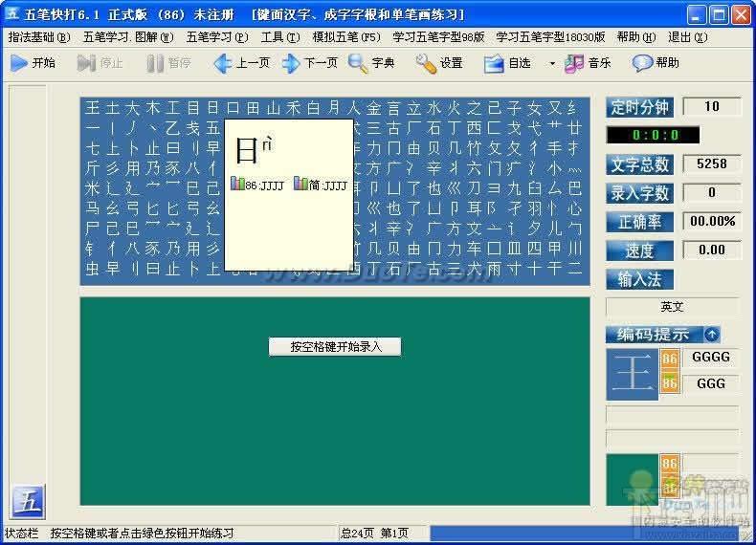Click the 五 logo icon at bottom-left
756x545 pixels.
(x=27, y=501)
